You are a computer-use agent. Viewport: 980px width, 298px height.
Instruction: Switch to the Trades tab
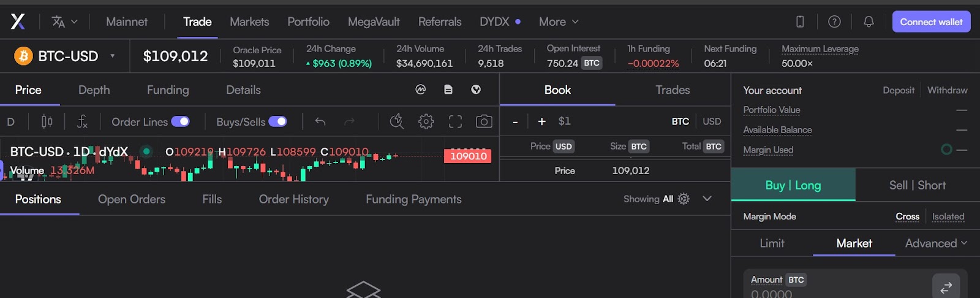(x=673, y=90)
